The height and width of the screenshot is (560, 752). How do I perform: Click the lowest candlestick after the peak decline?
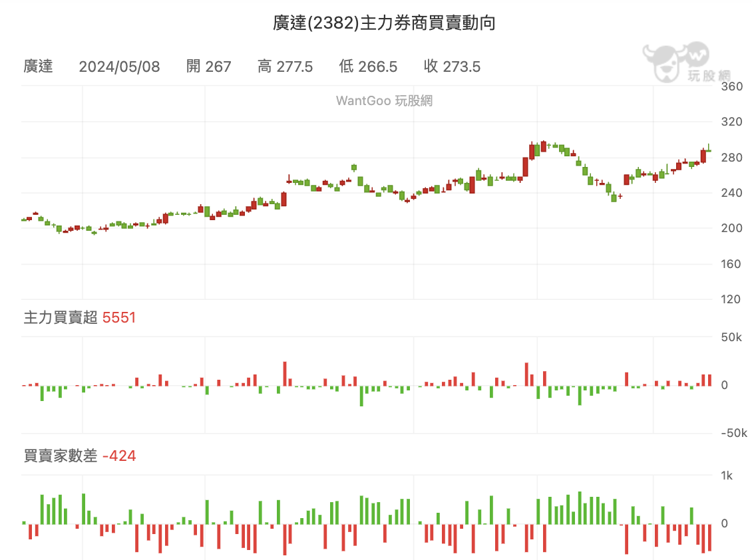coord(614,197)
